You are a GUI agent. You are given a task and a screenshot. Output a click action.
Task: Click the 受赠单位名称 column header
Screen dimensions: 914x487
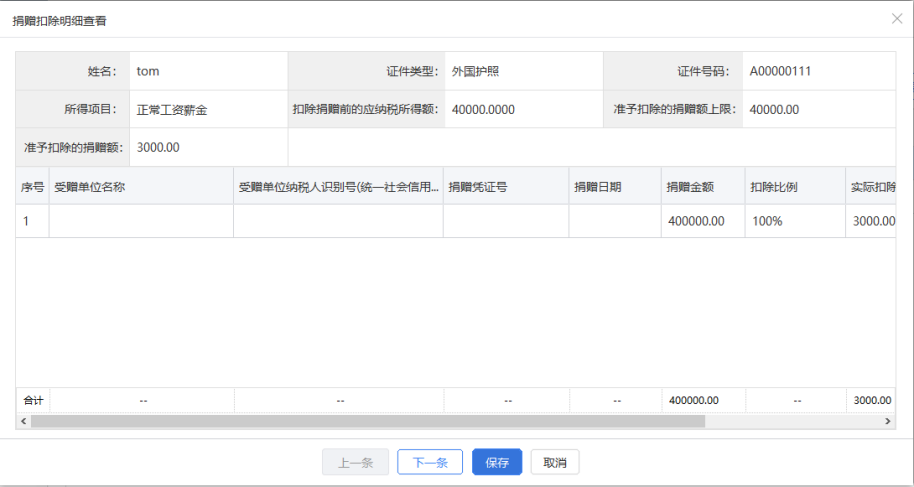142,187
